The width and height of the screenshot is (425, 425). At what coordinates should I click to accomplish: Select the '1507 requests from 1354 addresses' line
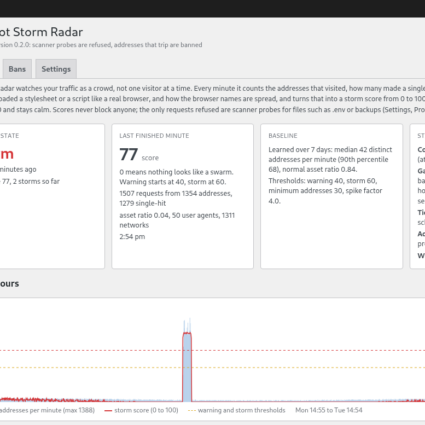tap(176, 193)
